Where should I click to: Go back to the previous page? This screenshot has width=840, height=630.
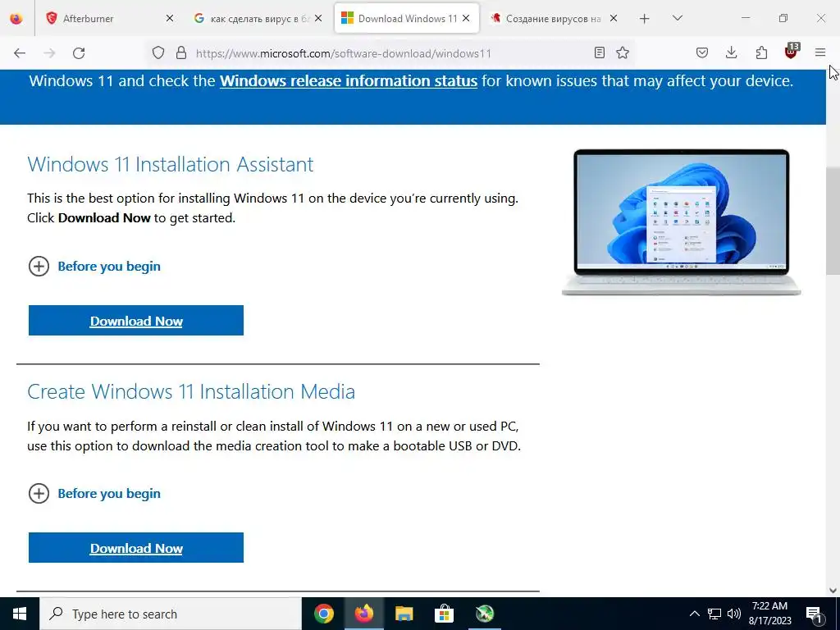click(x=20, y=52)
